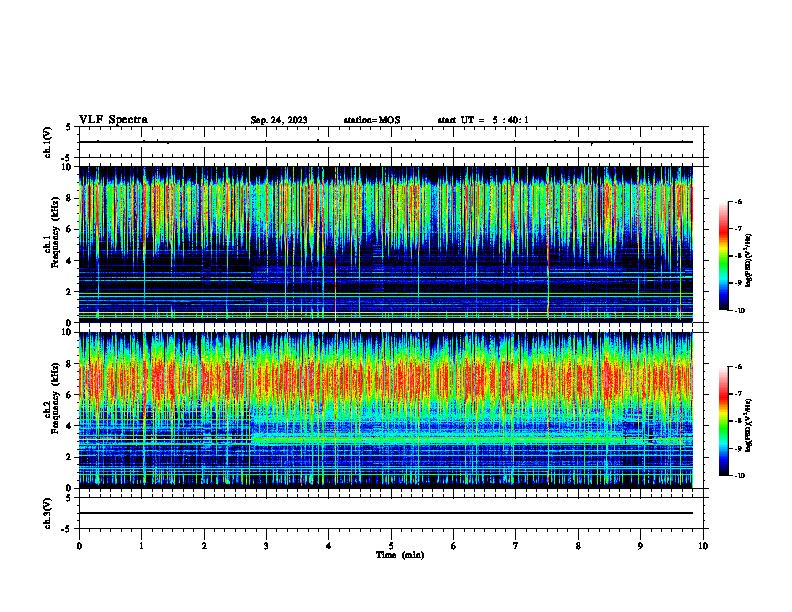The width and height of the screenshot is (792, 612).
Task: Select the ch.2 "Frequency (kHz)" axis label
Action: (56, 398)
